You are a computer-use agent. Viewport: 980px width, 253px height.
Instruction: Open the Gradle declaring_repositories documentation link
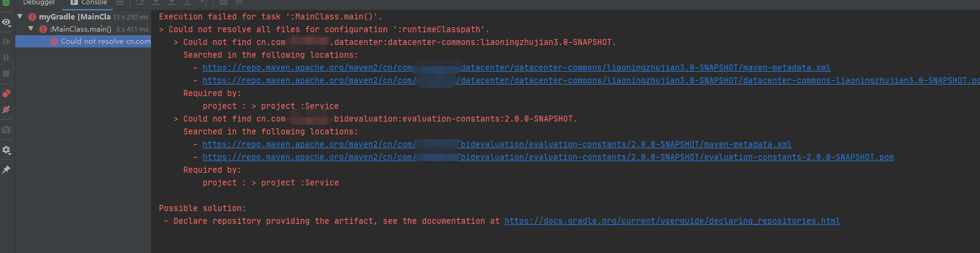(672, 221)
